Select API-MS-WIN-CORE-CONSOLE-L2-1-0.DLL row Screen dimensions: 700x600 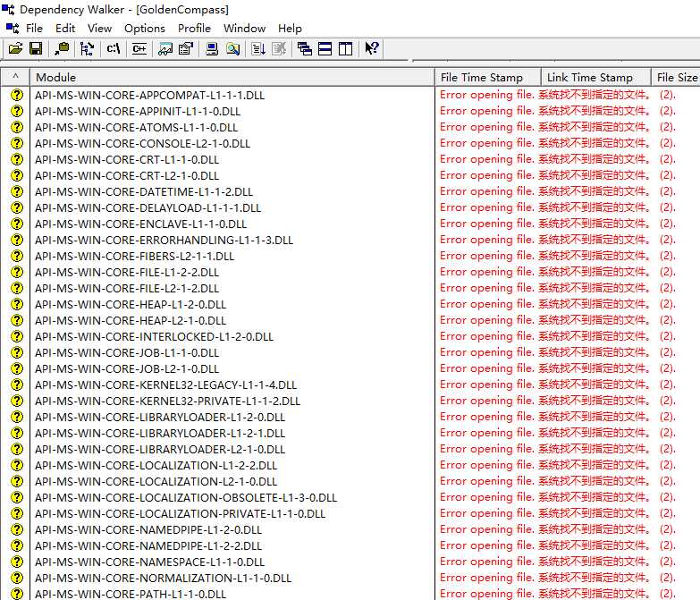350,143
